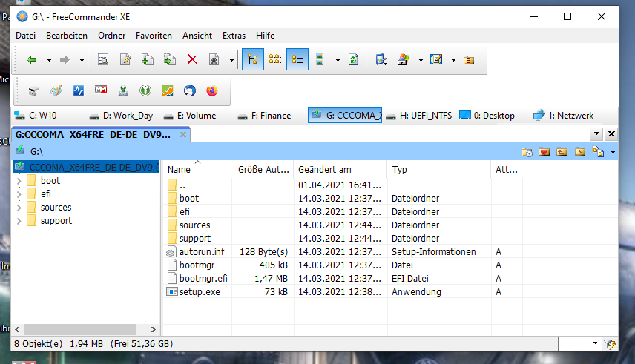635x364 pixels.
Task: Toggle the details view button
Action: point(297,59)
